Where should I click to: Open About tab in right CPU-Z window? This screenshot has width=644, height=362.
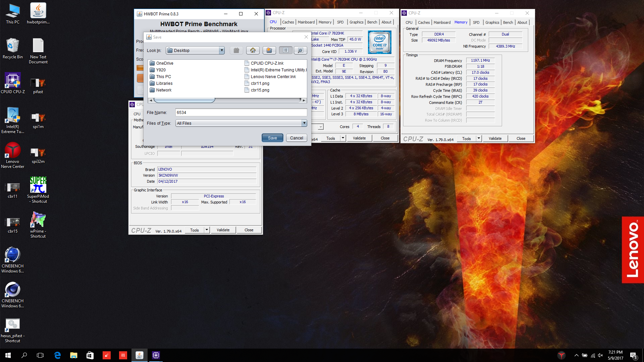(522, 22)
